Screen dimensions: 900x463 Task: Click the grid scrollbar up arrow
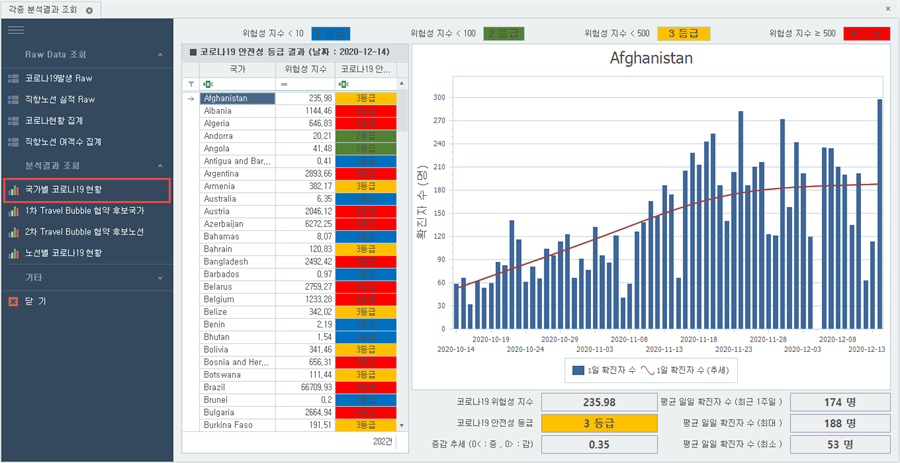point(402,84)
